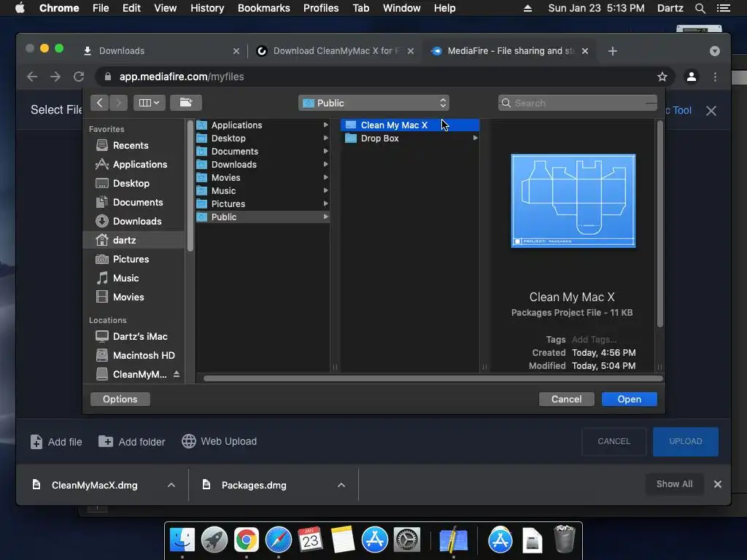Switch to the Downloads tab
This screenshot has width=747, height=560.
click(x=162, y=51)
